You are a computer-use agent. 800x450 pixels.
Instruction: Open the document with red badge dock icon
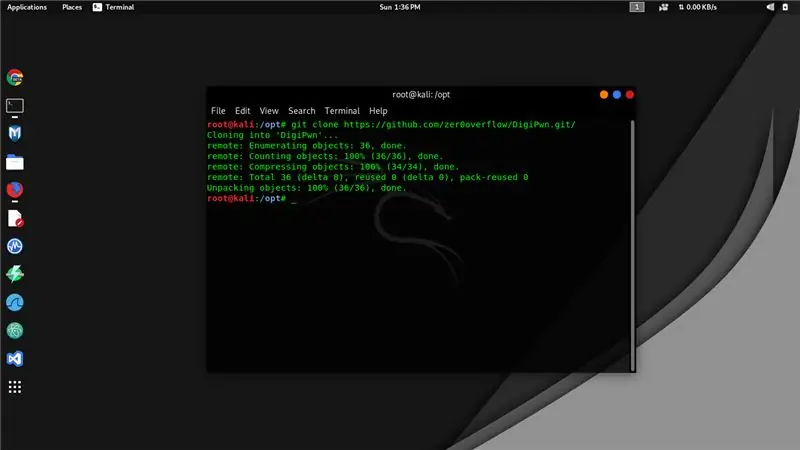(x=15, y=218)
